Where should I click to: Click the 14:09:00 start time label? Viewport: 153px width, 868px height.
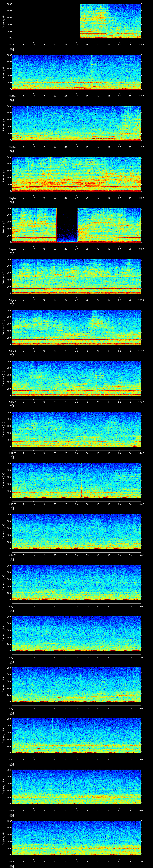coord(12,300)
